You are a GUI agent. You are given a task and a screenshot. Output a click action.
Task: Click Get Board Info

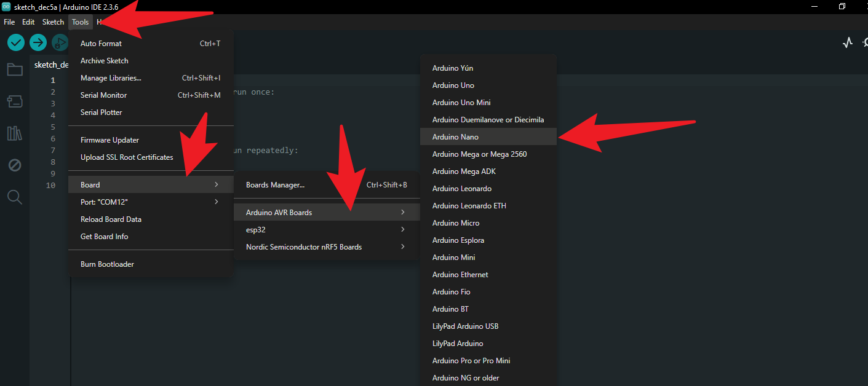[151, 237]
